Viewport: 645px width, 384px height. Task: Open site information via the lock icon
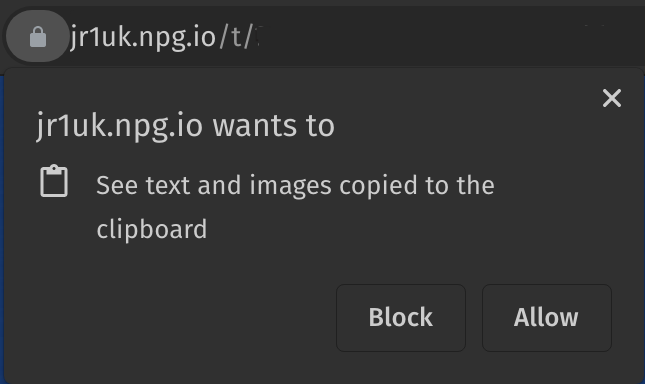[38, 37]
